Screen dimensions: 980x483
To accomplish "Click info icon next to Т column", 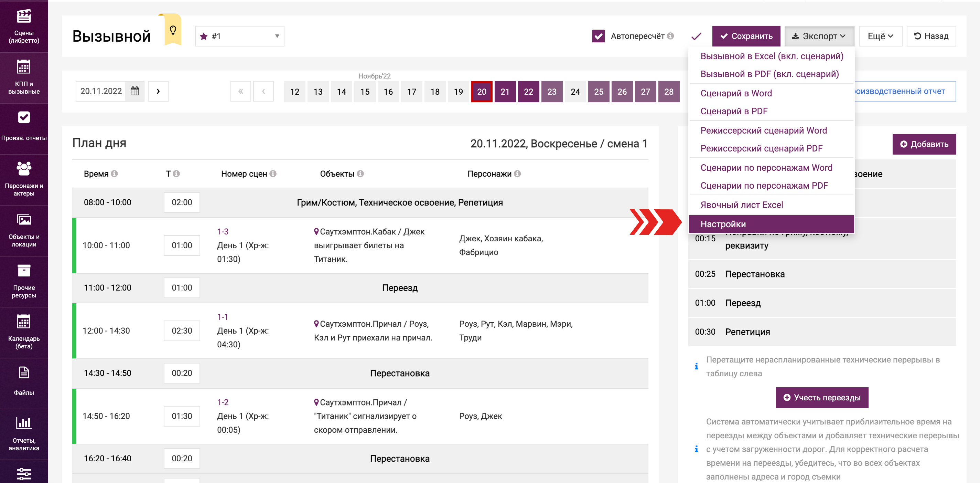I will 176,174.
